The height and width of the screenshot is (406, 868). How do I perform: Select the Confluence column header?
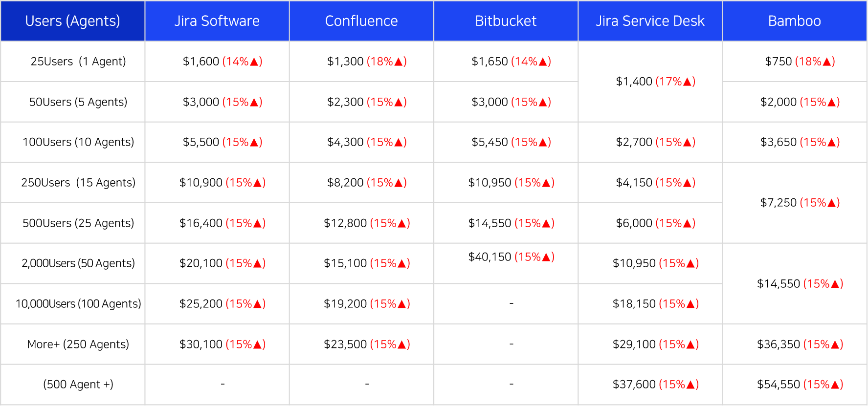(x=361, y=21)
